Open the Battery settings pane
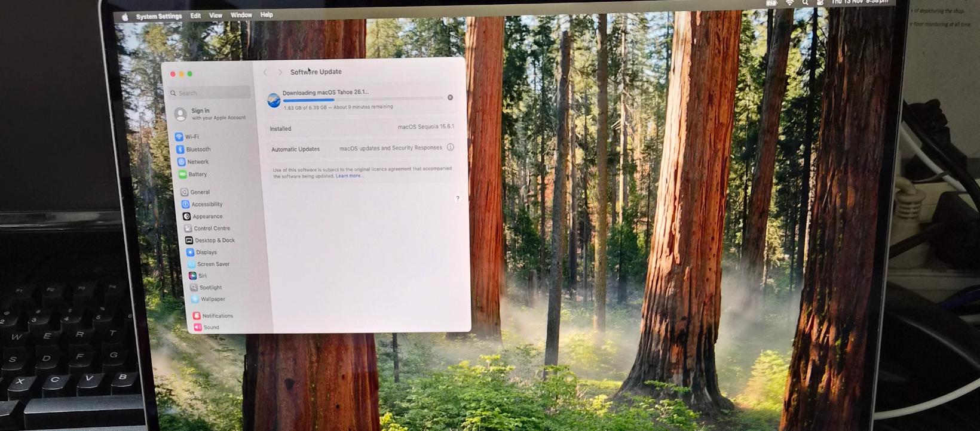 pos(192,174)
